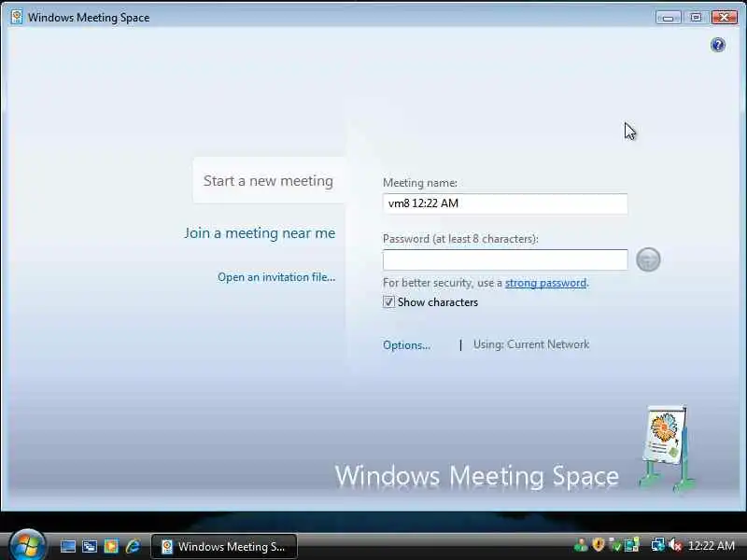Open the Options link
This screenshot has height=560, width=747.
(x=406, y=345)
